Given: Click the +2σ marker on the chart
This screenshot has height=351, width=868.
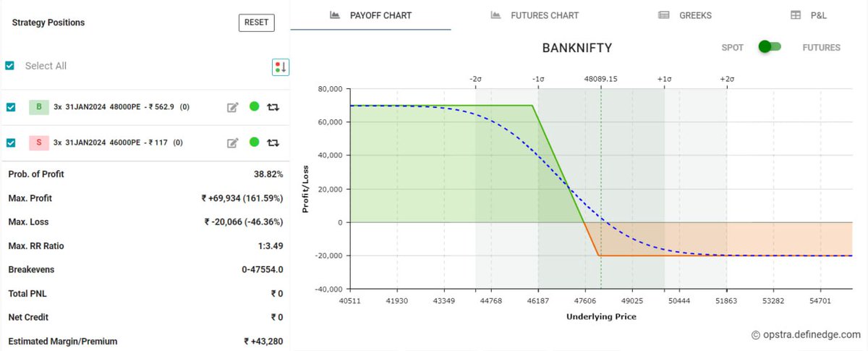Looking at the screenshot, I should pos(727,78).
